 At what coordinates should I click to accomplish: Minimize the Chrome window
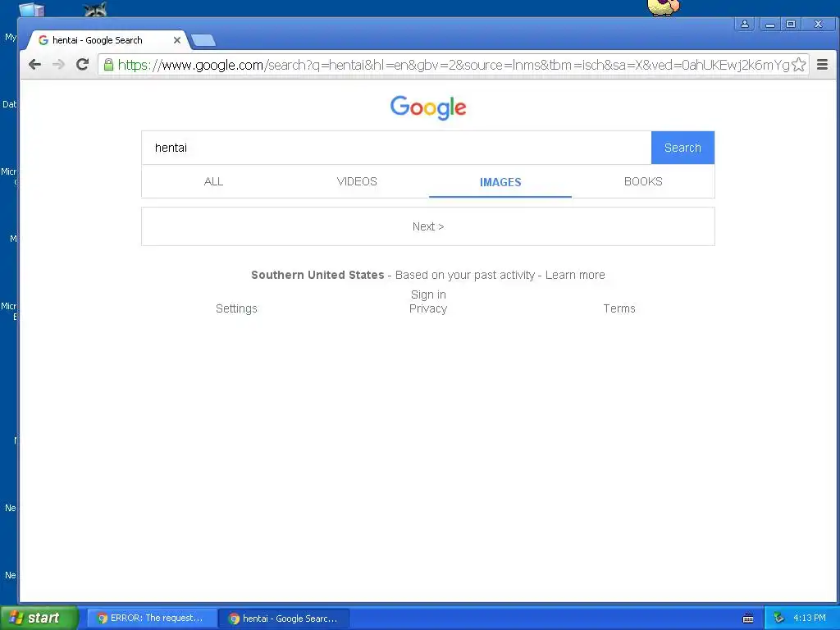click(x=769, y=24)
